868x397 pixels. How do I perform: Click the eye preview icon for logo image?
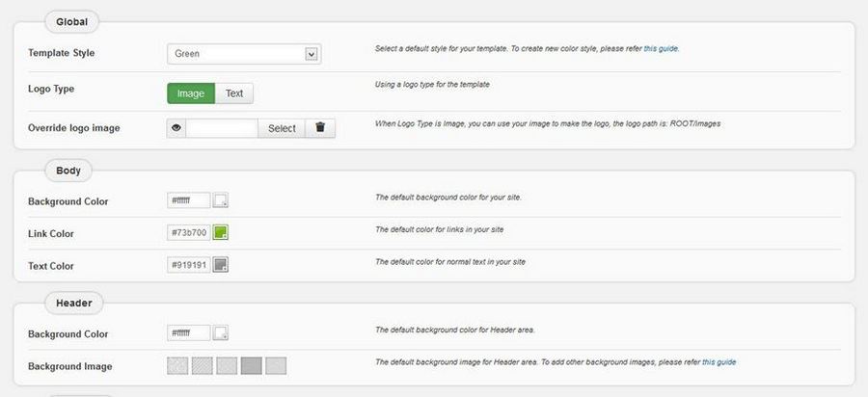(x=176, y=128)
